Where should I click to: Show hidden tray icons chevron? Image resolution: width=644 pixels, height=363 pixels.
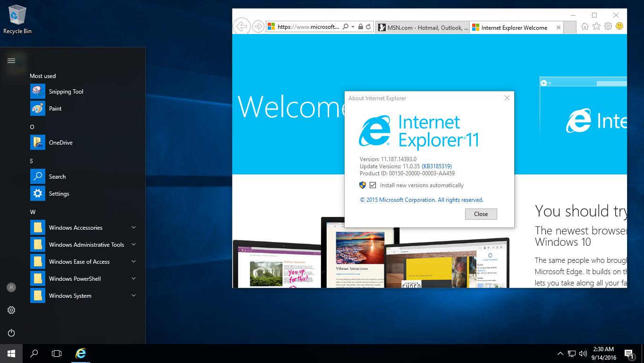(x=560, y=353)
